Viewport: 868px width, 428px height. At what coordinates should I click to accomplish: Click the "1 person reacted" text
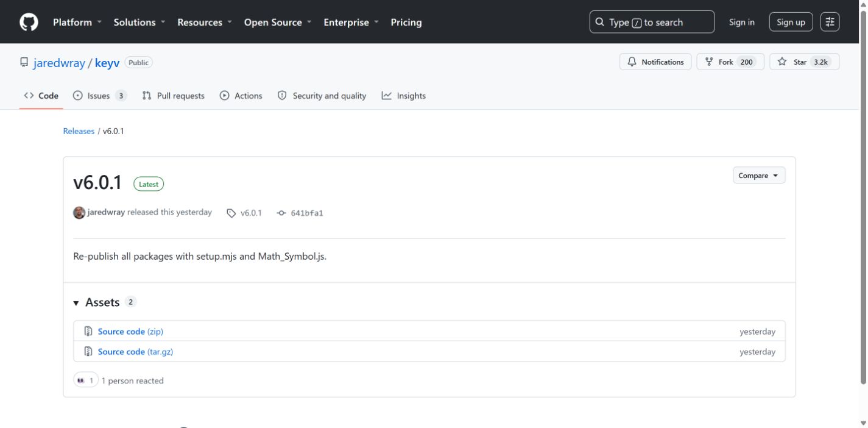tap(132, 381)
